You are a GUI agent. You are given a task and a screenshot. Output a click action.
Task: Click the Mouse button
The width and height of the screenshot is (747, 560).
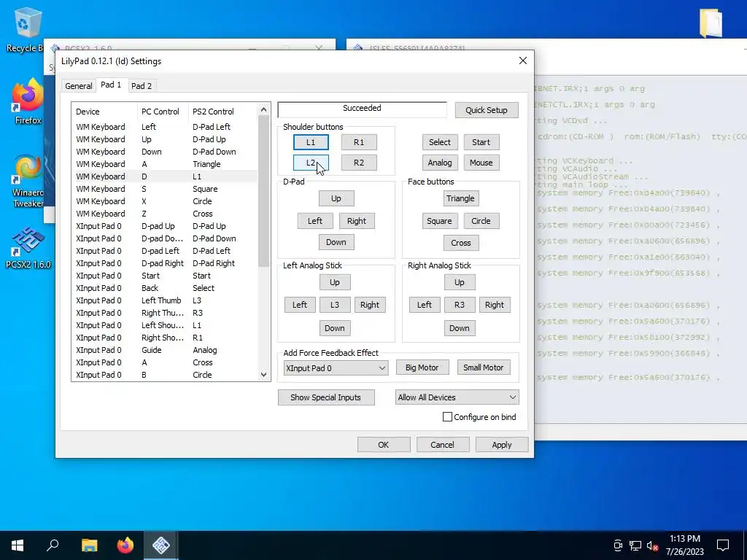(481, 163)
